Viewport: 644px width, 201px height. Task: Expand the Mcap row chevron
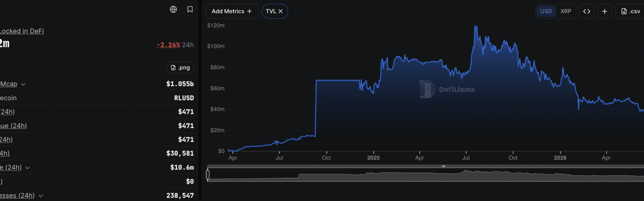coord(23,84)
